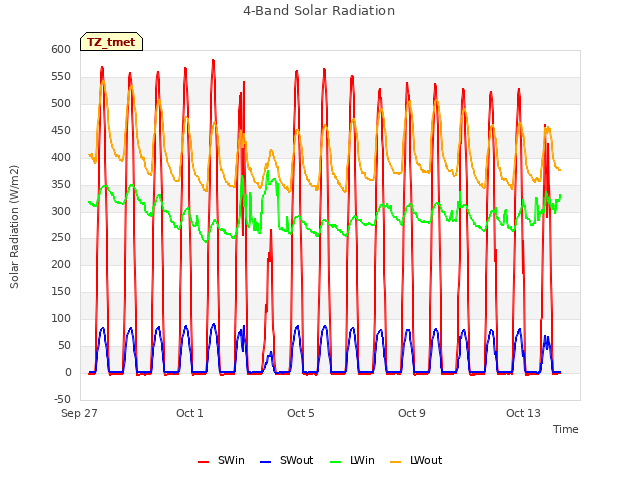
Task: Click the 150 y-axis tick label
Action: tap(61, 291)
